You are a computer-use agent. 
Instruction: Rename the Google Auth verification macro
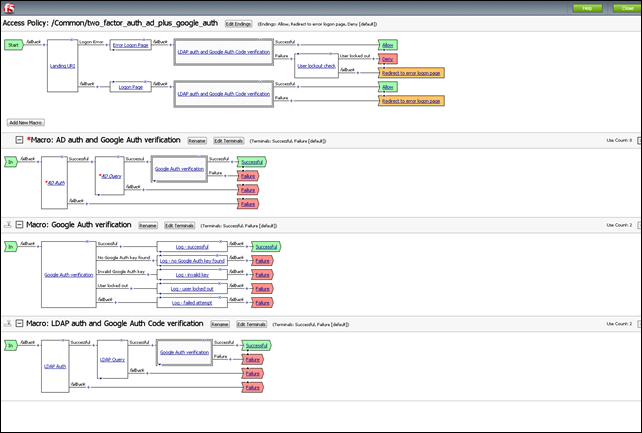148,225
